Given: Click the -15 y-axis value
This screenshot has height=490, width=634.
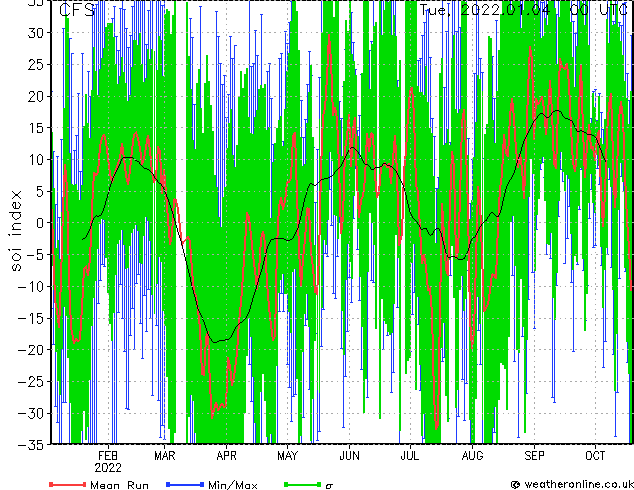Looking at the screenshot, I should click(31, 318).
